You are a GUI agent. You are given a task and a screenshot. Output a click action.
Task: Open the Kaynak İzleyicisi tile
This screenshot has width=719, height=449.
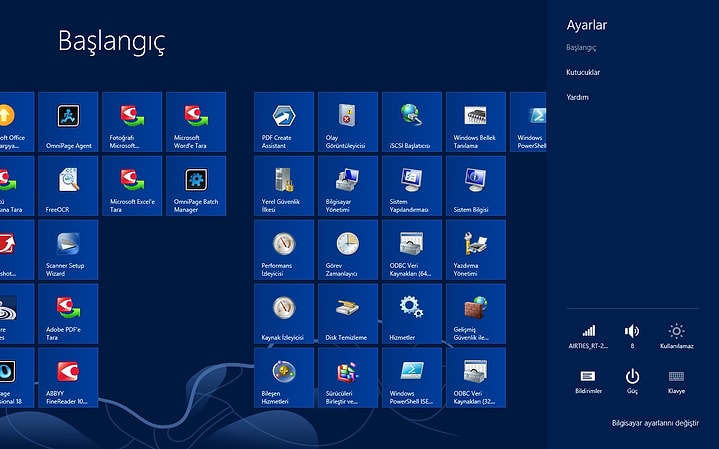pos(284,314)
